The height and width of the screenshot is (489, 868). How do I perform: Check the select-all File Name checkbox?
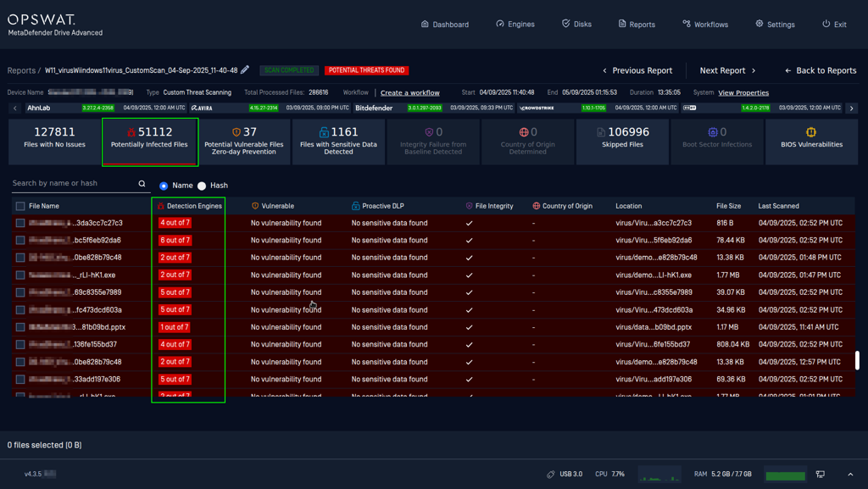(x=20, y=206)
